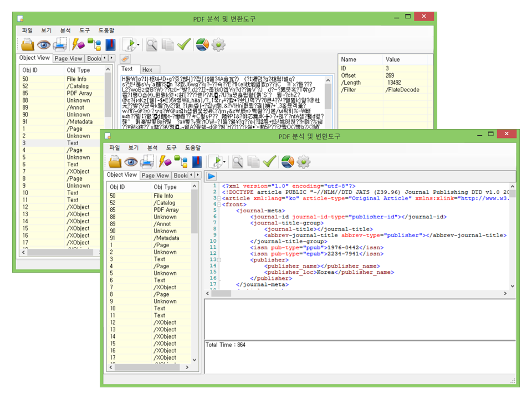Open file folder icon in front window
Viewport: 532px width, 399px height.
115,162
